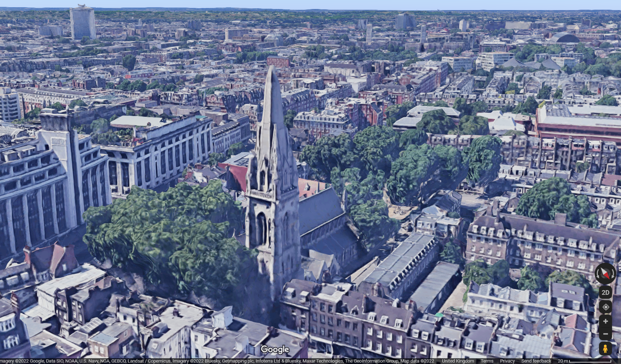Viewport: 621px width, 364px height.
Task: Click the red brick building at right
Action: pos(578,123)
